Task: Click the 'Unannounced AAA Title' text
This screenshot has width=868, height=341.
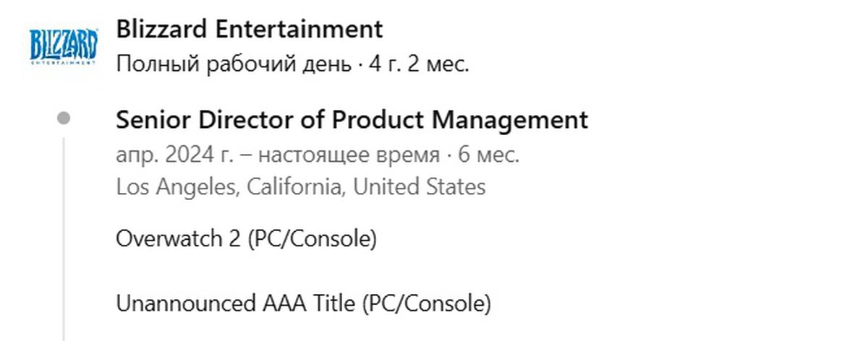Action: [236, 303]
